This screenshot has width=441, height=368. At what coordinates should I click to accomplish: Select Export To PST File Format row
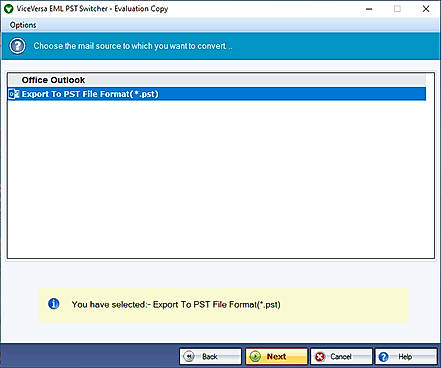[217, 94]
